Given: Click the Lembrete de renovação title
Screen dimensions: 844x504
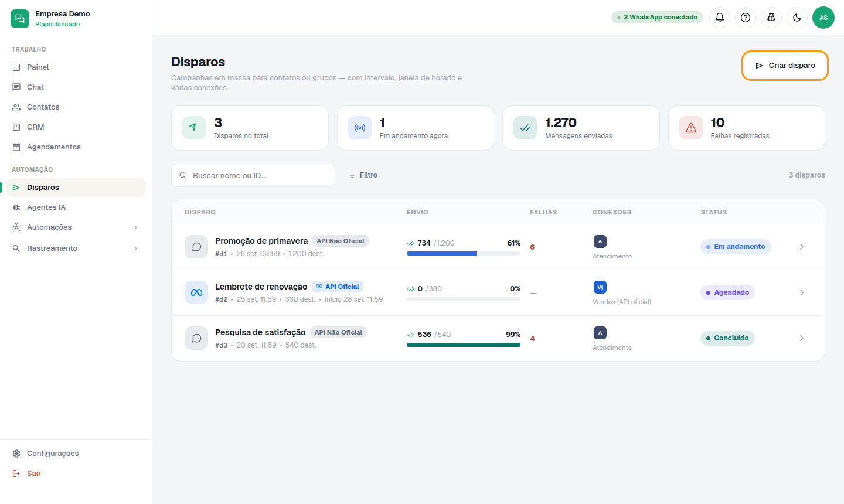Looking at the screenshot, I should click(x=261, y=287).
